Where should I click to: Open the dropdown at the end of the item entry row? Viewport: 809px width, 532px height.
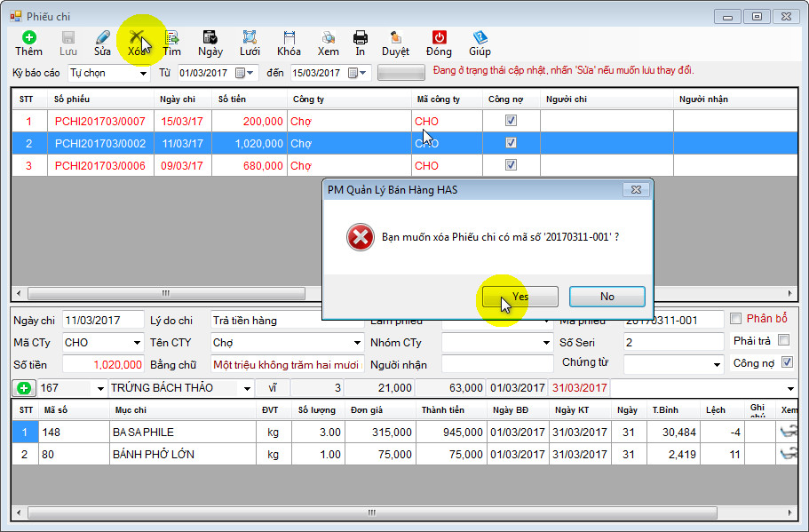(x=790, y=388)
